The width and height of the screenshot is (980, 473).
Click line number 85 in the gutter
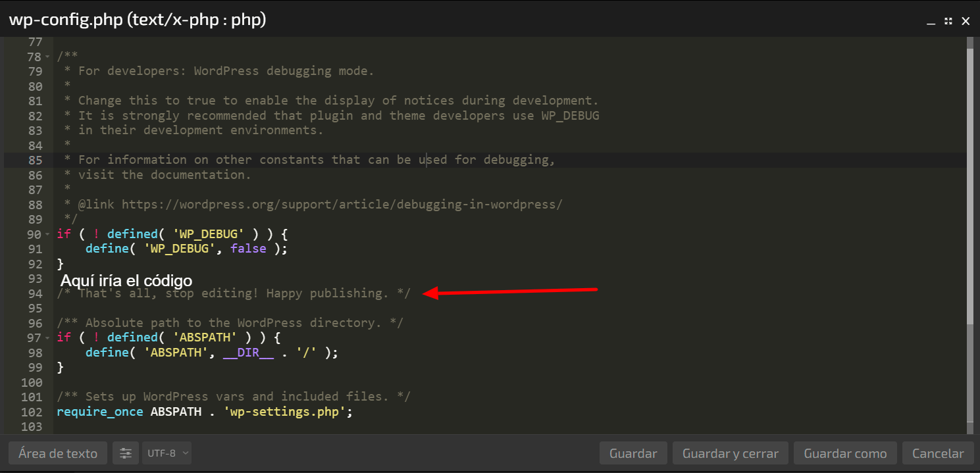click(x=35, y=160)
